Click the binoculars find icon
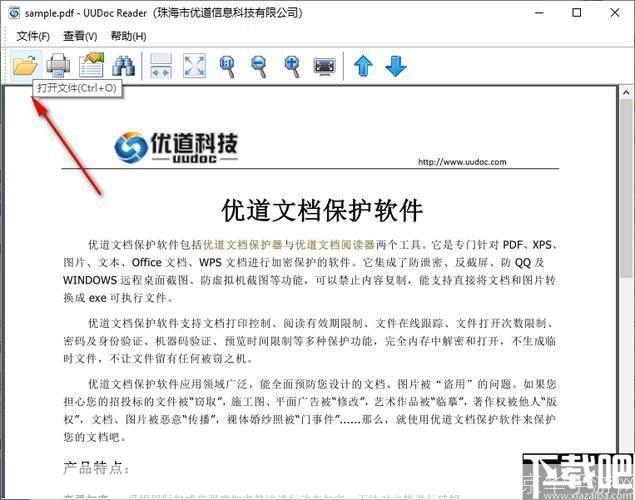The image size is (635, 500). tap(124, 66)
